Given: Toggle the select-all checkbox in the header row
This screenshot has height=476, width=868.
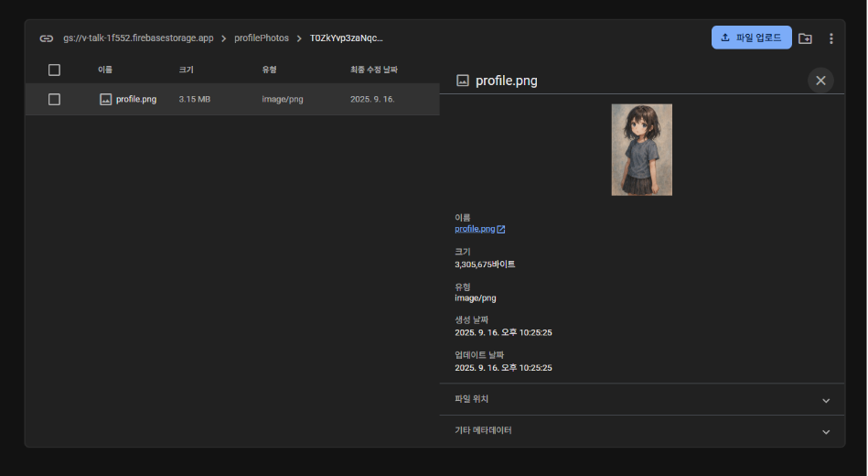Looking at the screenshot, I should pyautogui.click(x=54, y=70).
